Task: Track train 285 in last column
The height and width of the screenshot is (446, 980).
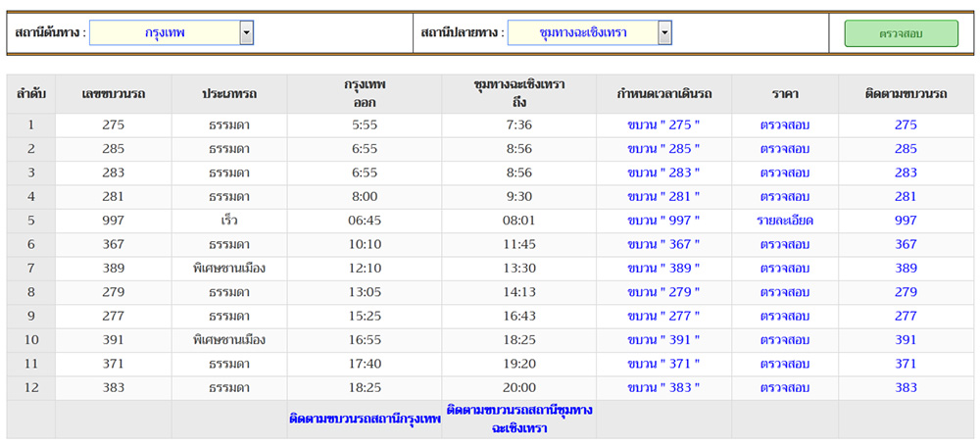Action: coord(906,149)
